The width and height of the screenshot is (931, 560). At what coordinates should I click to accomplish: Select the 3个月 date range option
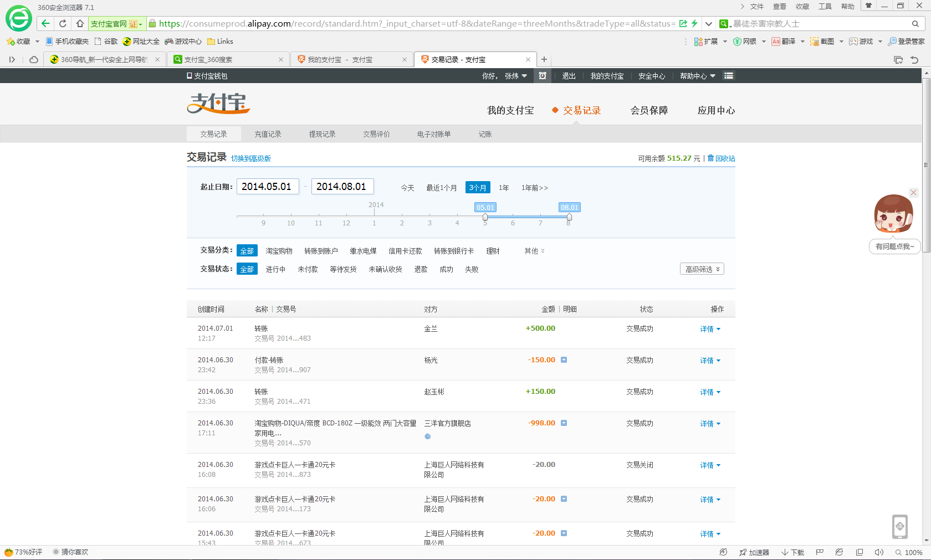coord(477,188)
